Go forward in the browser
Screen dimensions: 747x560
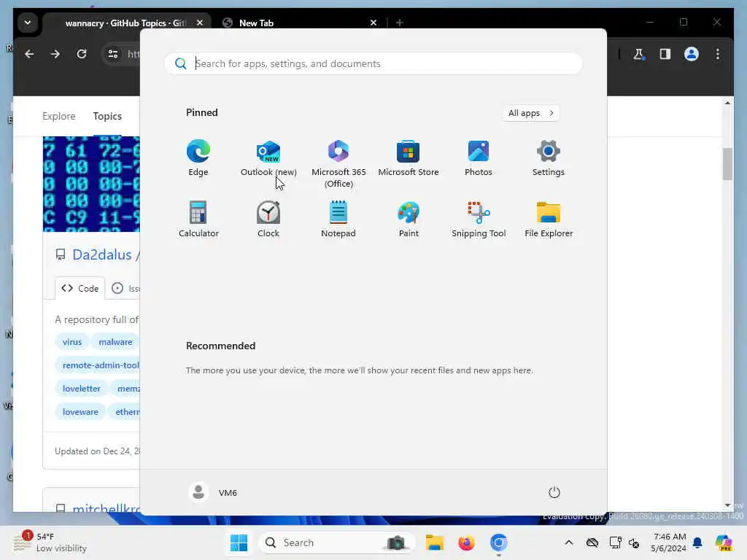(55, 54)
